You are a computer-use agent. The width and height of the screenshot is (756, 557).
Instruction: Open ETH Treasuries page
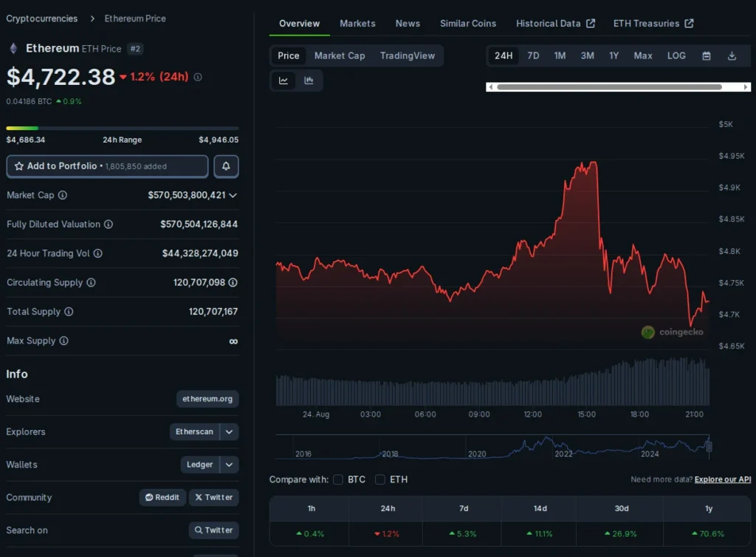646,24
